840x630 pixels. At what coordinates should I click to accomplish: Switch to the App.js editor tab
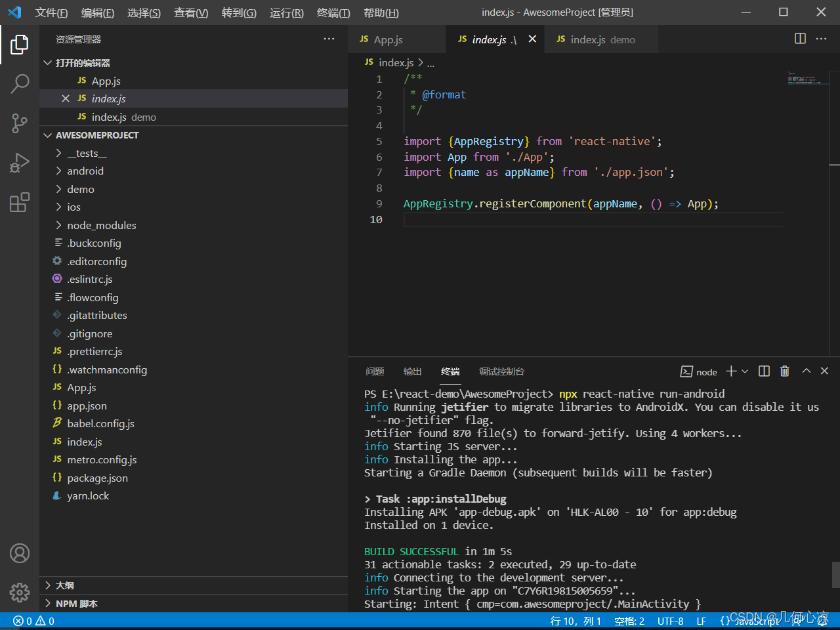click(388, 39)
